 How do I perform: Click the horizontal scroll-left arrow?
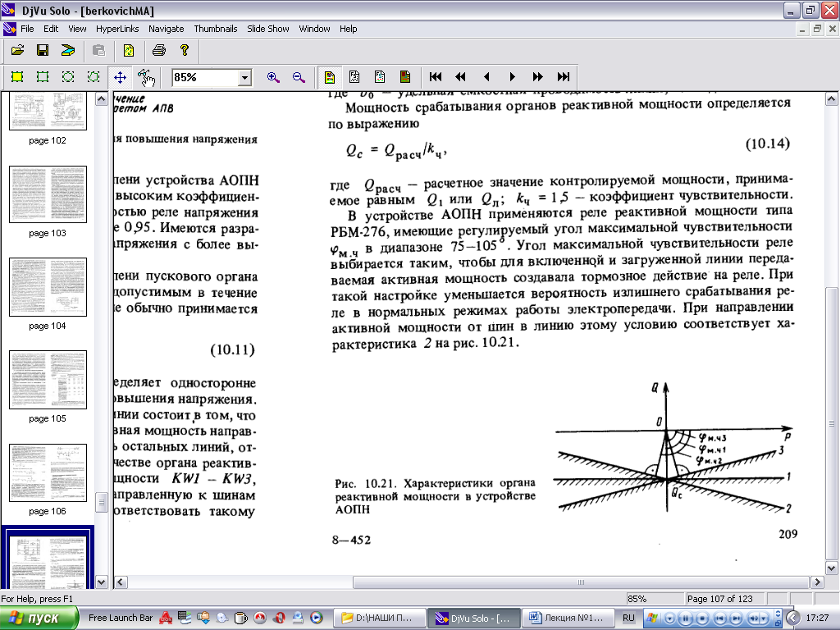pos(121,582)
